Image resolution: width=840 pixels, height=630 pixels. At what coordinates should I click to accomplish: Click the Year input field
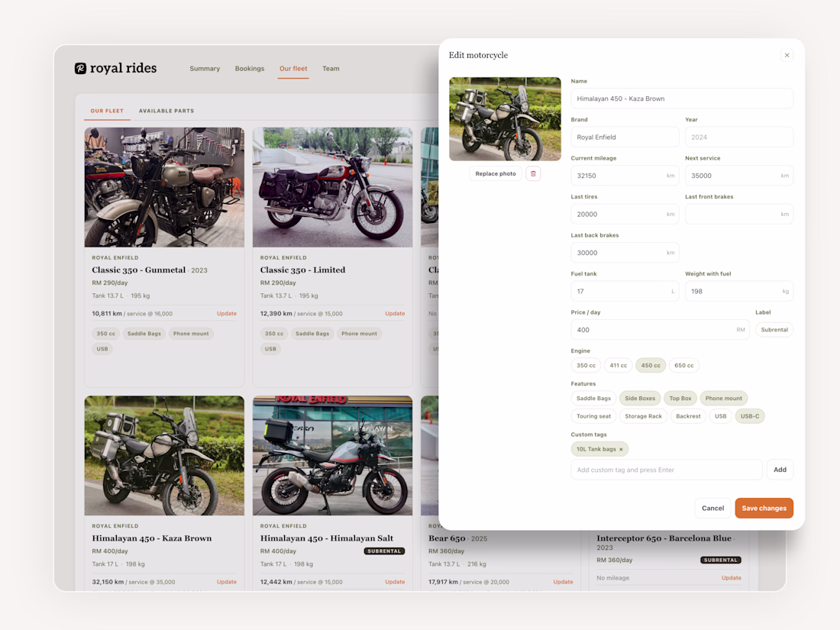pyautogui.click(x=738, y=137)
